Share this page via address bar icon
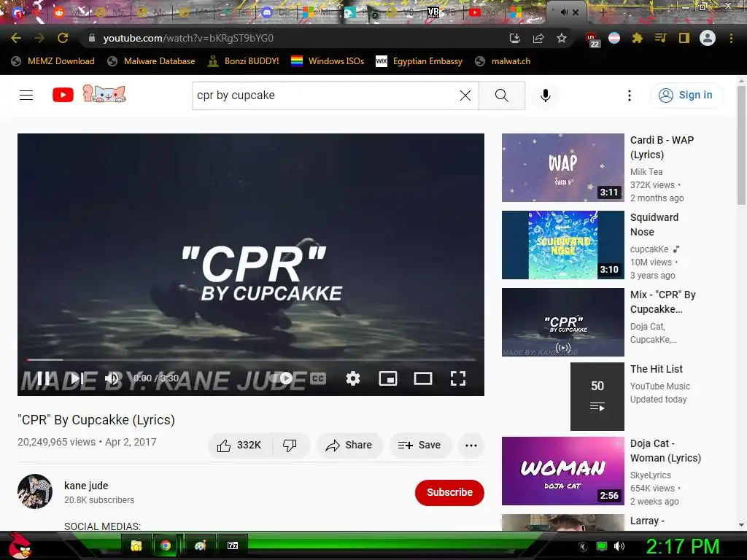The width and height of the screenshot is (747, 560). coord(538,38)
